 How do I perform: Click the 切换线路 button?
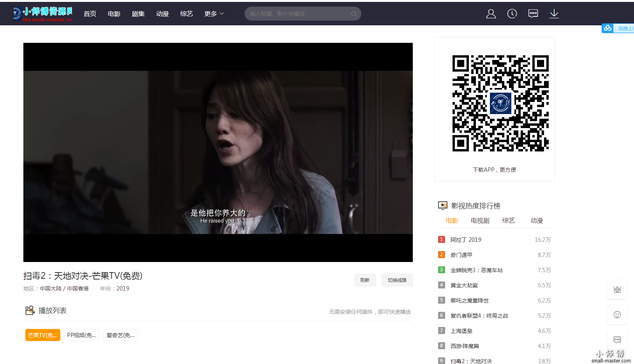[x=397, y=280]
